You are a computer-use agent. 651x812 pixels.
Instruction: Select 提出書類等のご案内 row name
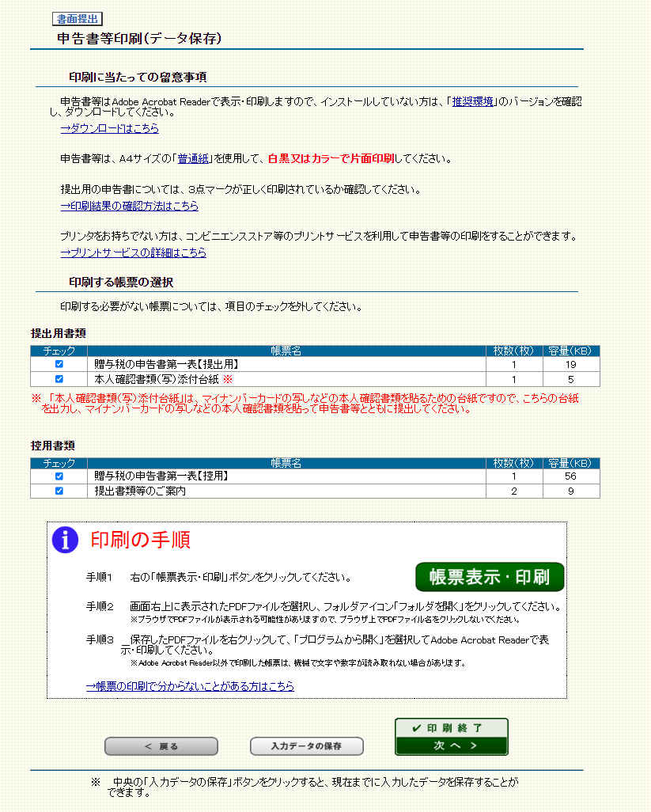pos(140,491)
